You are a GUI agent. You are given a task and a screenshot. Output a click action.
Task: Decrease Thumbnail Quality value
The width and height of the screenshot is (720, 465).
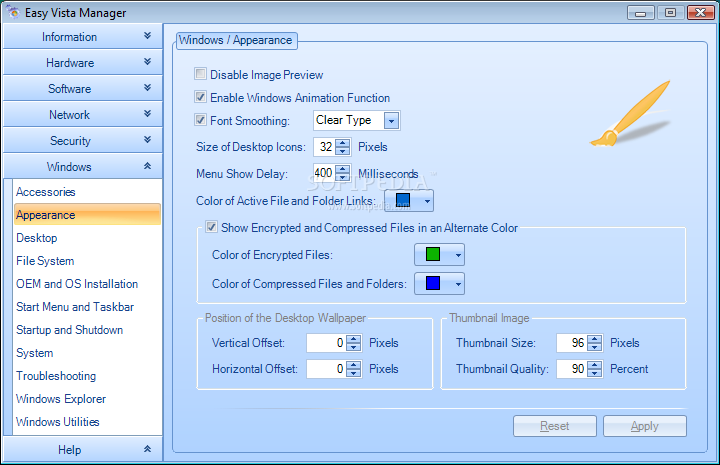pos(595,373)
